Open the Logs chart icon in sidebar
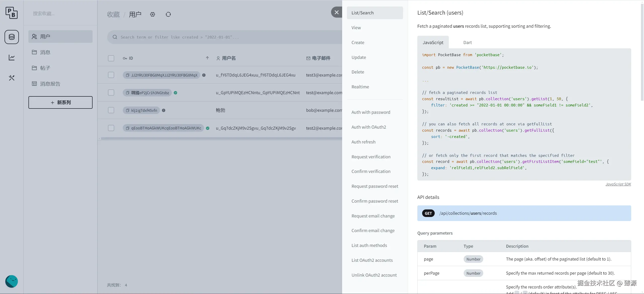 click(x=12, y=58)
